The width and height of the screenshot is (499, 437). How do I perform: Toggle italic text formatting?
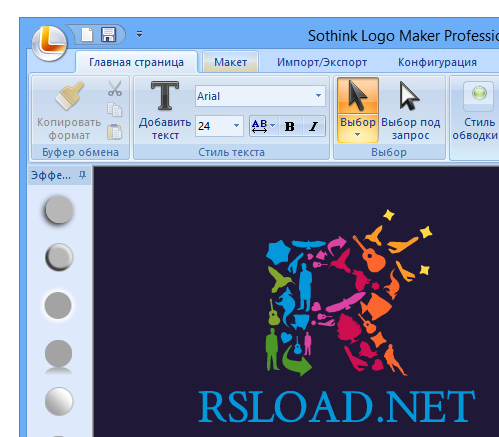(x=313, y=126)
